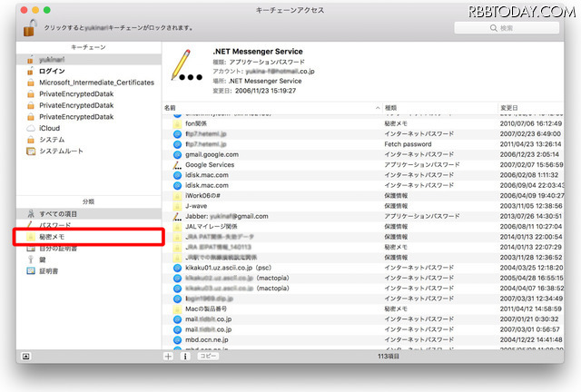Click the internet password icon beside gmail.google.com
The width and height of the screenshot is (581, 392).
[x=178, y=154]
